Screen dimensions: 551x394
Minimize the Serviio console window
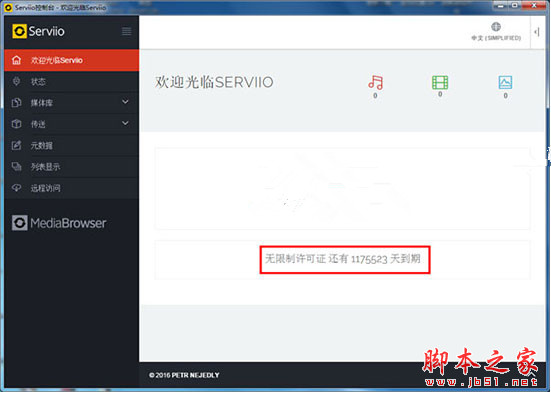(x=500, y=5)
